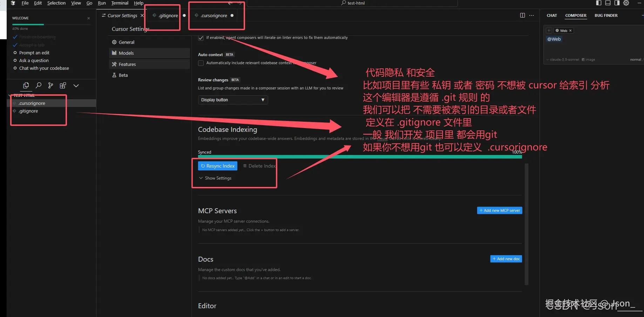
Task: Toggle the bottom panel layout icon
Action: click(x=608, y=3)
